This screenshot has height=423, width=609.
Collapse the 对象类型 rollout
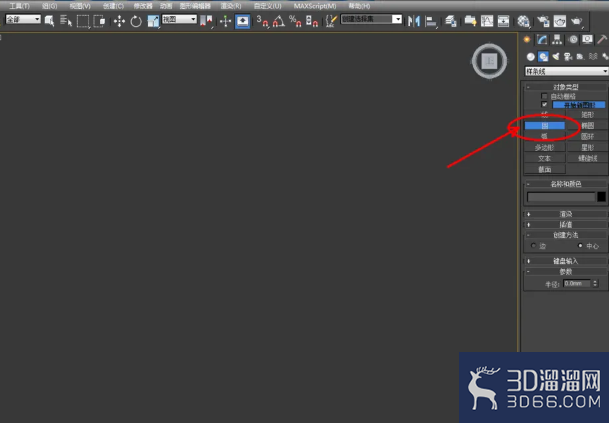pyautogui.click(x=566, y=87)
